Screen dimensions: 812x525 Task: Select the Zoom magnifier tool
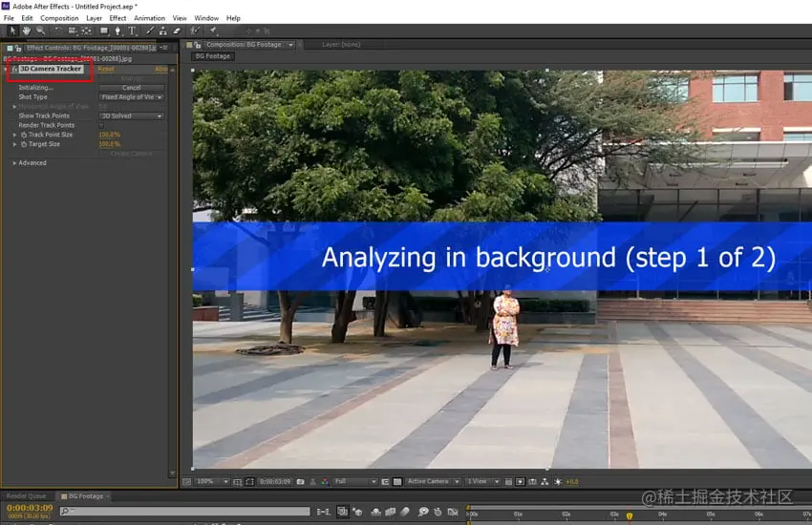pos(40,31)
